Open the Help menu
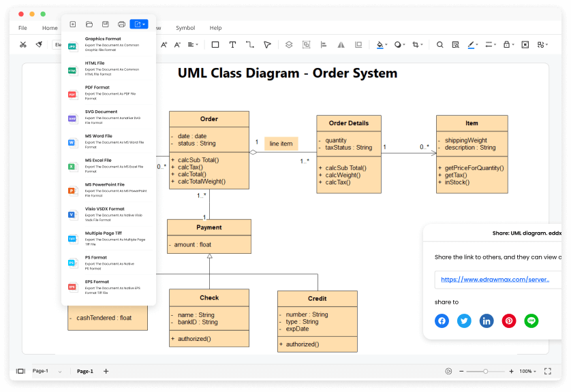The image size is (571, 392). click(x=215, y=28)
